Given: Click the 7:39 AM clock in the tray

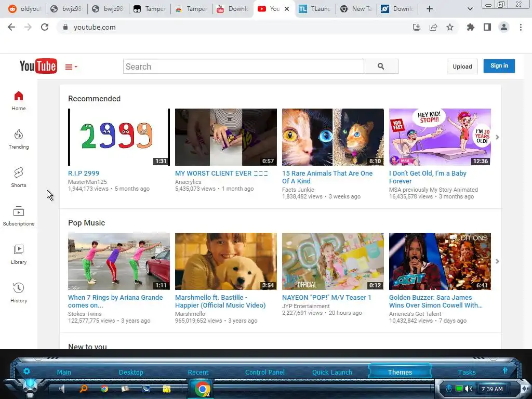Looking at the screenshot, I should coord(492,389).
